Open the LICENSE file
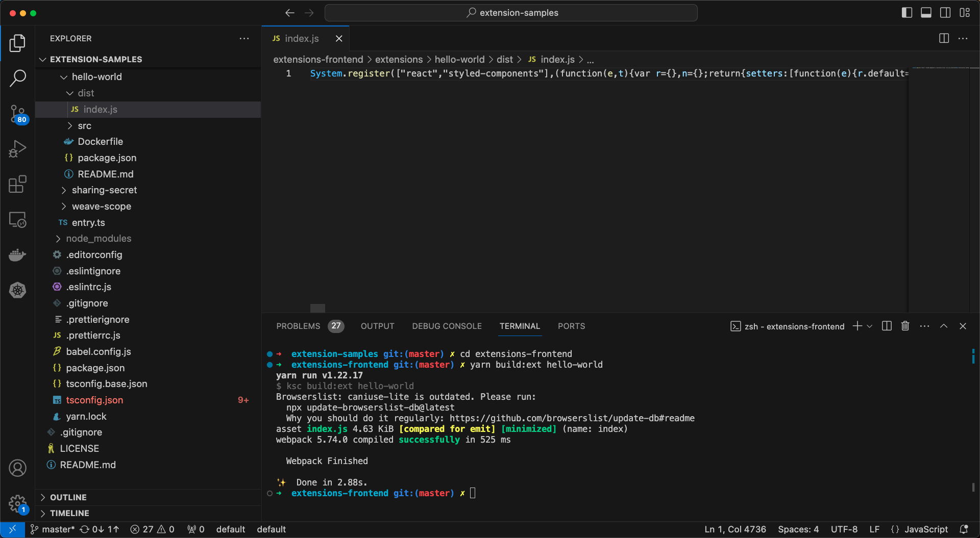The image size is (980, 538). click(x=148, y=448)
